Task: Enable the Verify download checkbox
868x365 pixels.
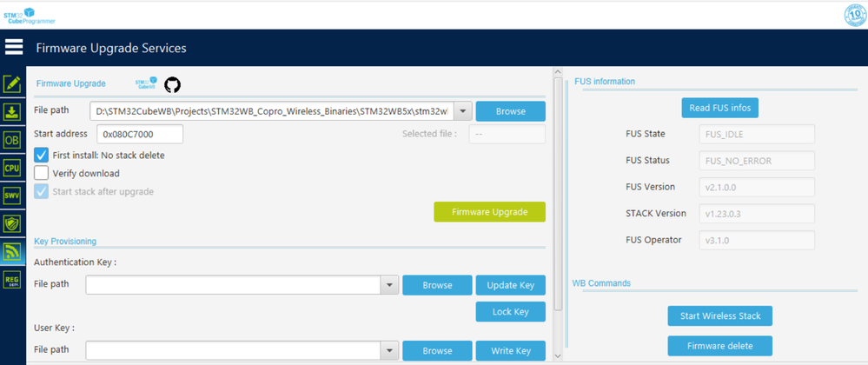Action: click(42, 173)
